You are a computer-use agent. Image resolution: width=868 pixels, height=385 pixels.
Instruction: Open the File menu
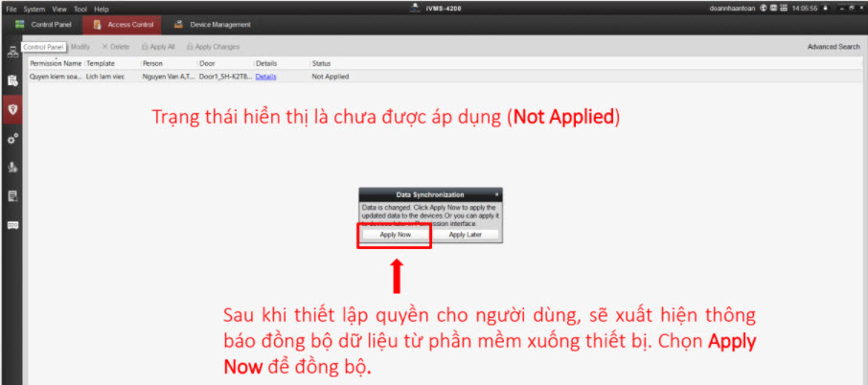click(x=11, y=9)
